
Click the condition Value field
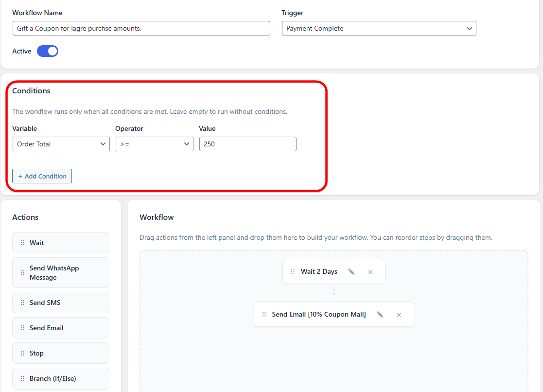(x=247, y=144)
